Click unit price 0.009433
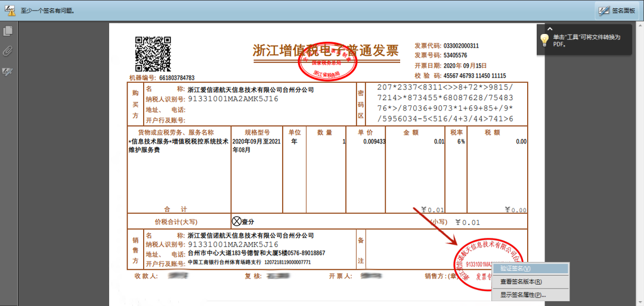644x306 pixels. (374, 142)
